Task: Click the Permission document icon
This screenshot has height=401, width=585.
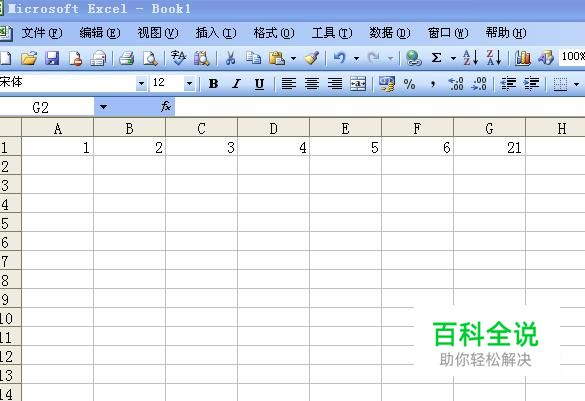Action: point(75,58)
